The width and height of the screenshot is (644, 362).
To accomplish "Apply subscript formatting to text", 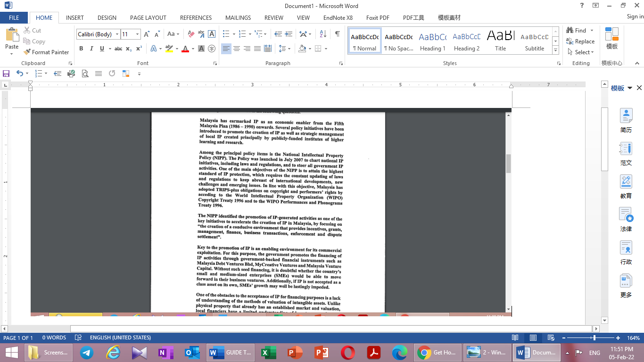I will (x=128, y=49).
